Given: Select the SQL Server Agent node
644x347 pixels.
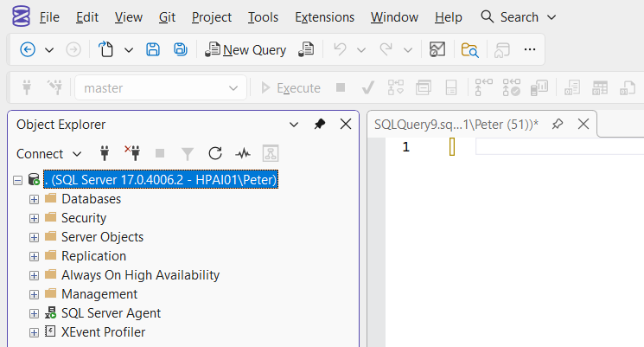Looking at the screenshot, I should point(111,313).
